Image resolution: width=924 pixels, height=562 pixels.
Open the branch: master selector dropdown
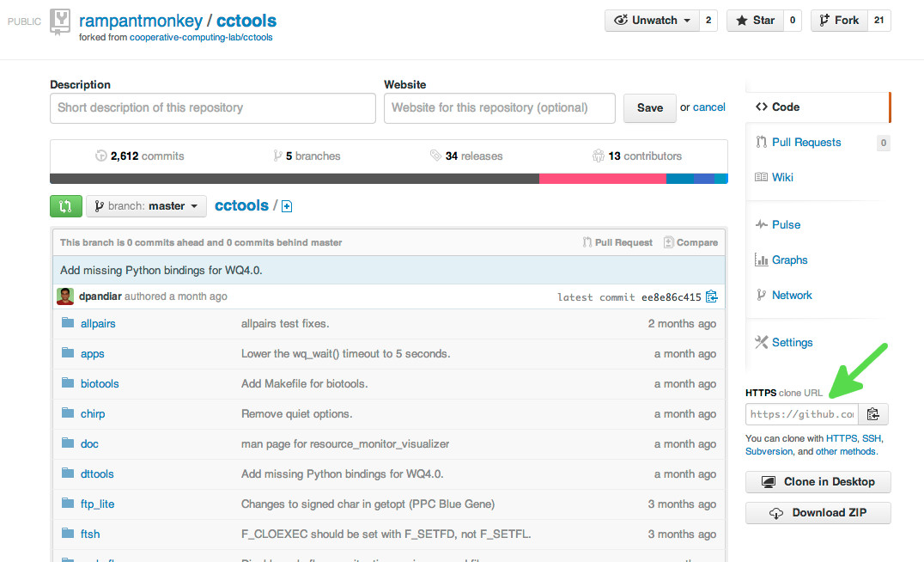point(146,206)
